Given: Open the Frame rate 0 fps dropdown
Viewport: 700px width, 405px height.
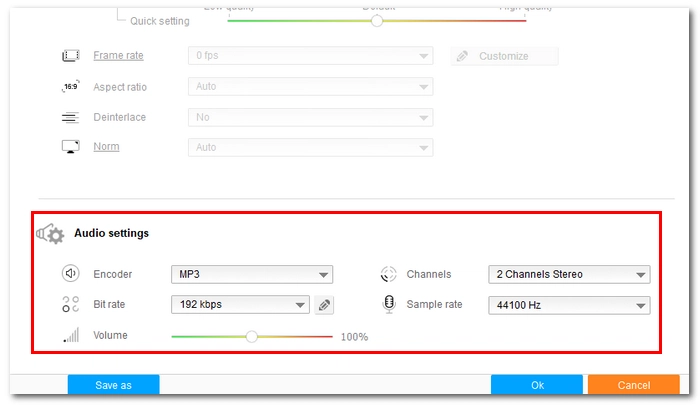Looking at the screenshot, I should (x=310, y=55).
